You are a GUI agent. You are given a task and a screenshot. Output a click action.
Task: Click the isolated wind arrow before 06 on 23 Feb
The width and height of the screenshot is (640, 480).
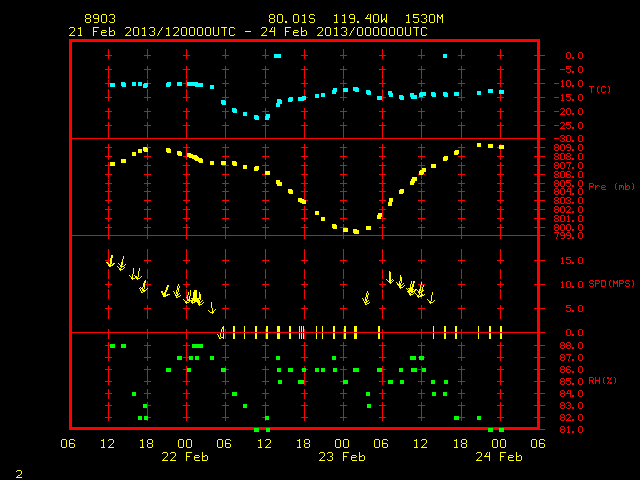367,298
